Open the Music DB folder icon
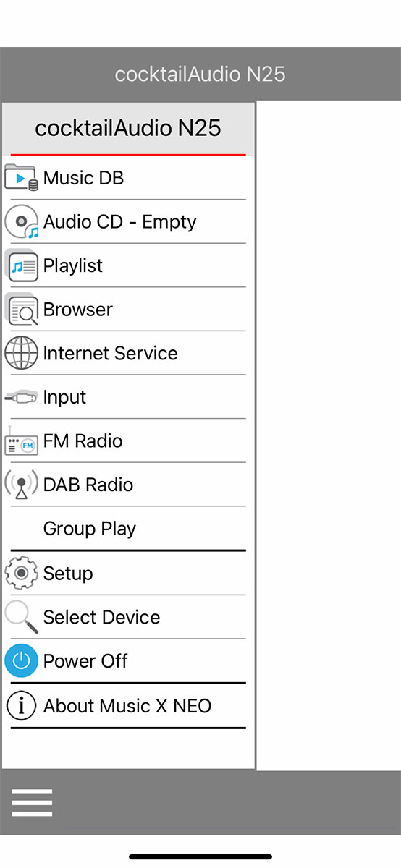Viewport: 401px width, 868px height. (x=21, y=178)
